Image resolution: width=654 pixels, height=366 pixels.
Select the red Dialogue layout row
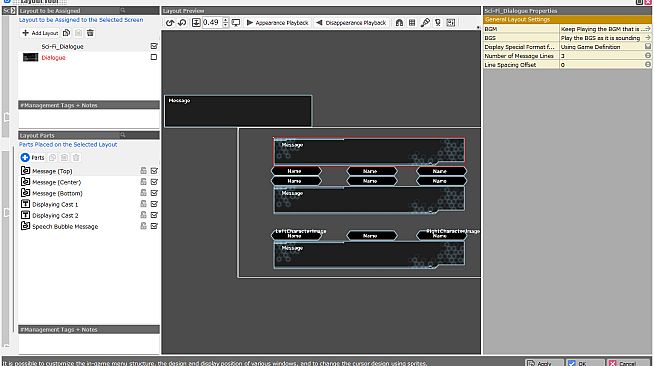click(89, 57)
